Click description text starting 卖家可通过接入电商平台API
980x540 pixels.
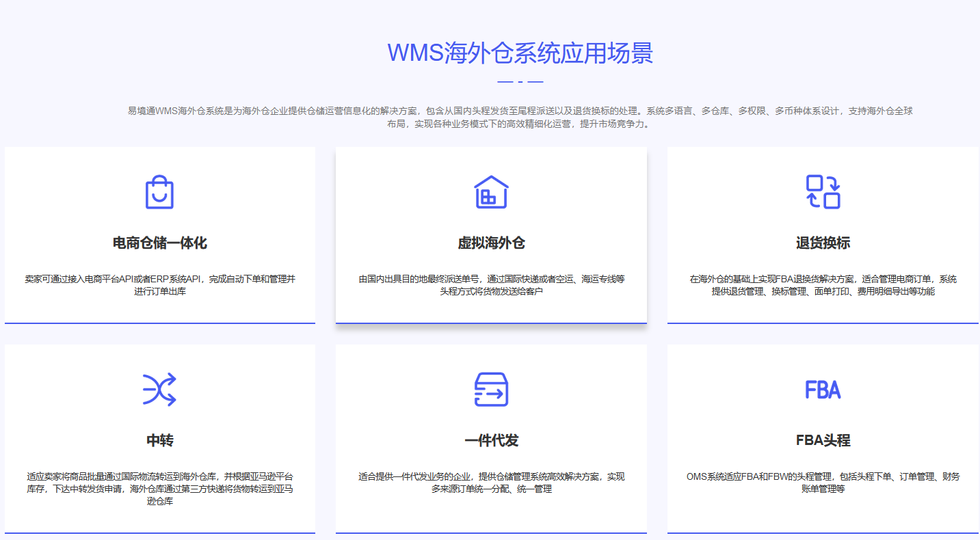(159, 285)
